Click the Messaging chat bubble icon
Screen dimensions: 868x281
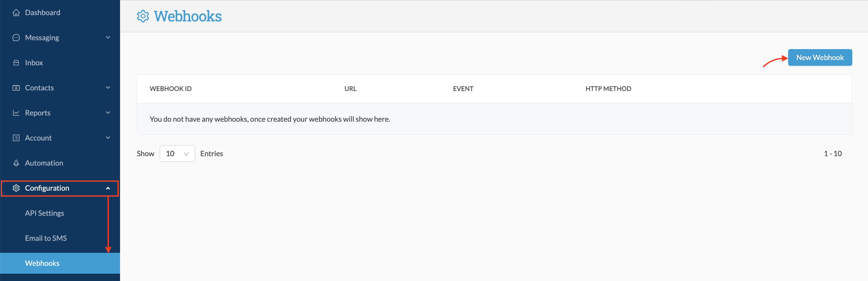pos(16,37)
